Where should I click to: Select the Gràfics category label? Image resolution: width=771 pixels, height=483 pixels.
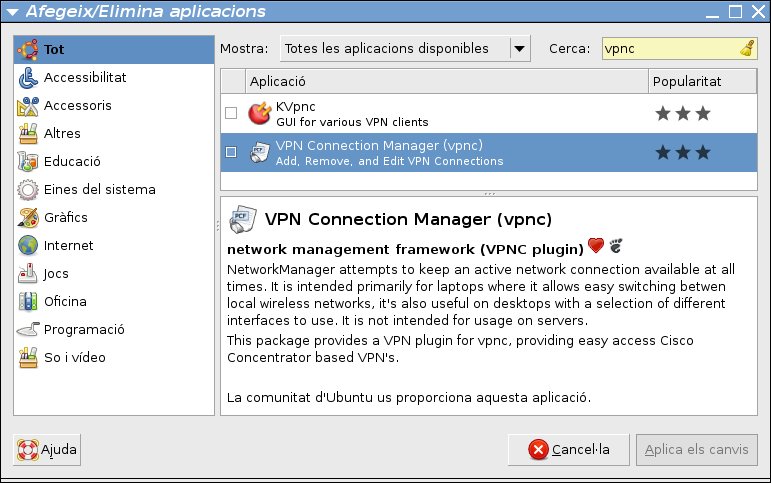66,217
